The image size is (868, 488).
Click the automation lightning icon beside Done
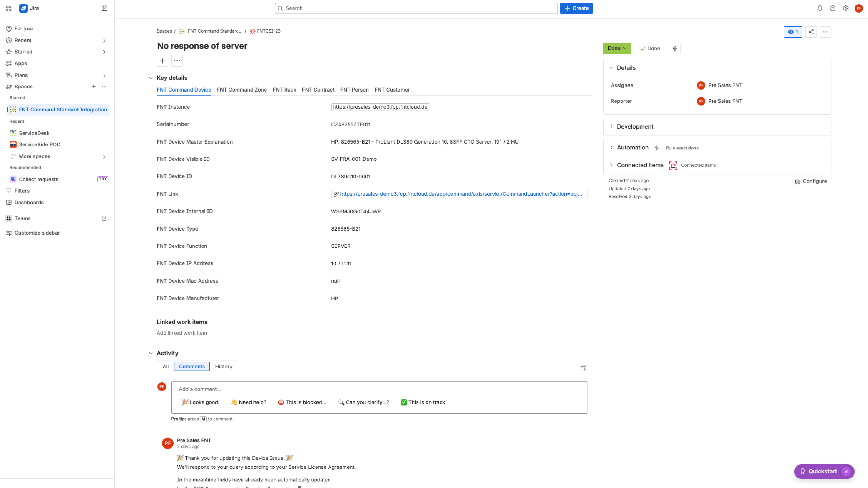tap(675, 49)
